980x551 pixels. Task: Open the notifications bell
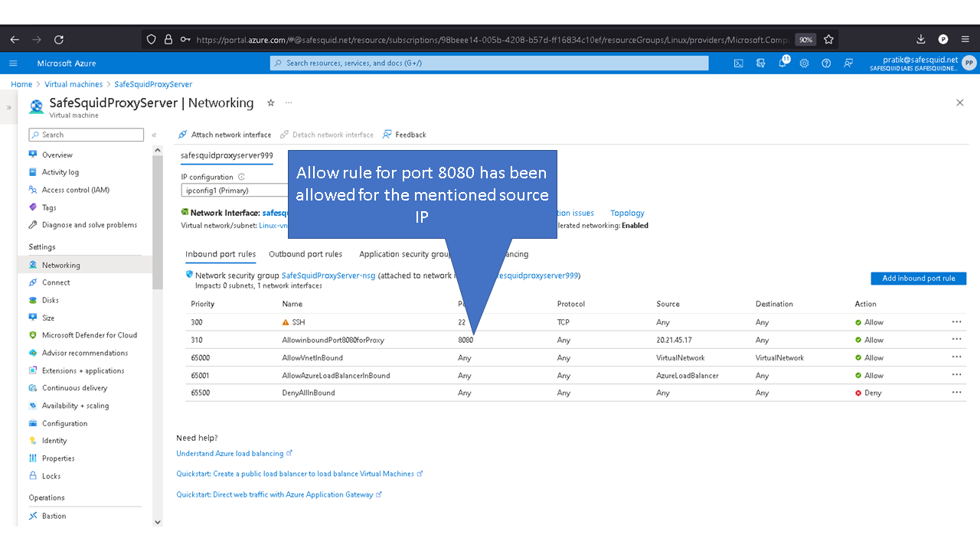[x=782, y=64]
